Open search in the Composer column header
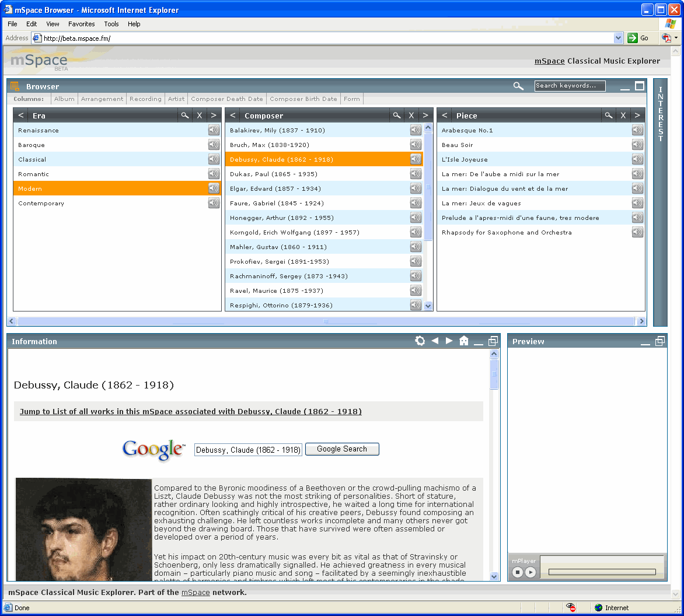Image resolution: width=684 pixels, height=616 pixels. (396, 116)
